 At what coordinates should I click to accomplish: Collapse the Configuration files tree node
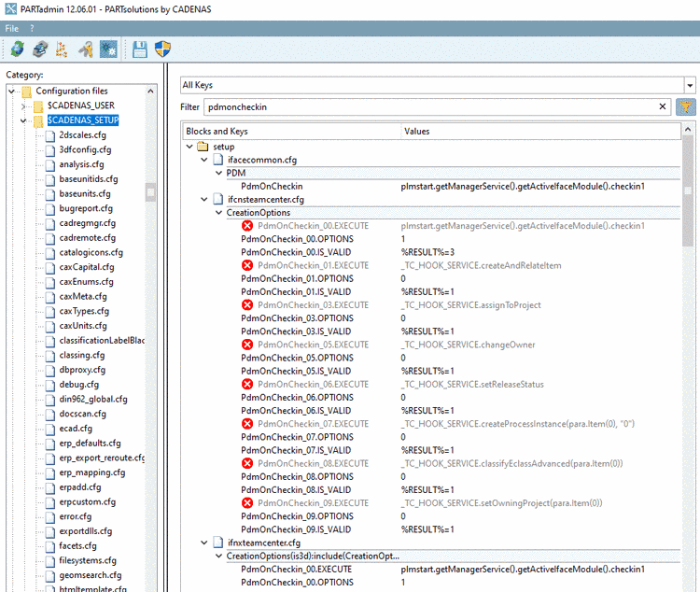coord(11,92)
